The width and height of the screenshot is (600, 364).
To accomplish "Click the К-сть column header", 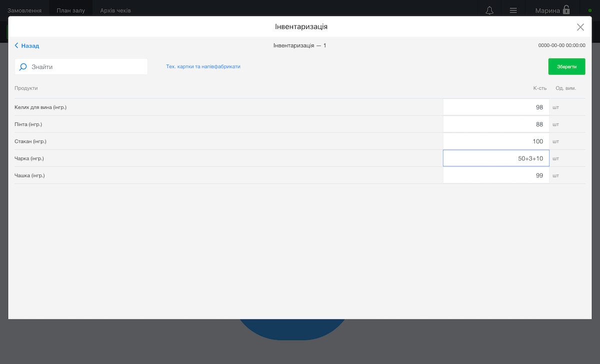I will pyautogui.click(x=539, y=88).
